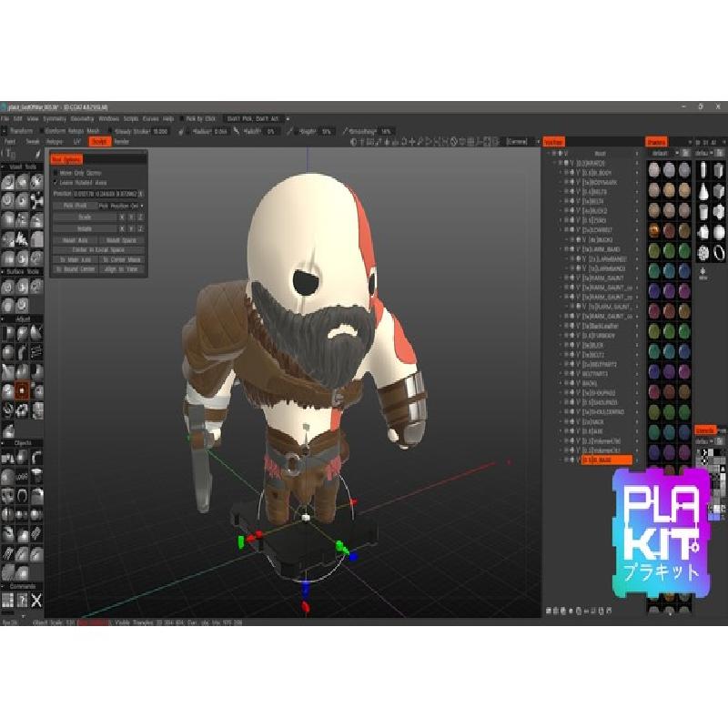
Task: Click the pen icon next to Radius field
Action: [181, 132]
